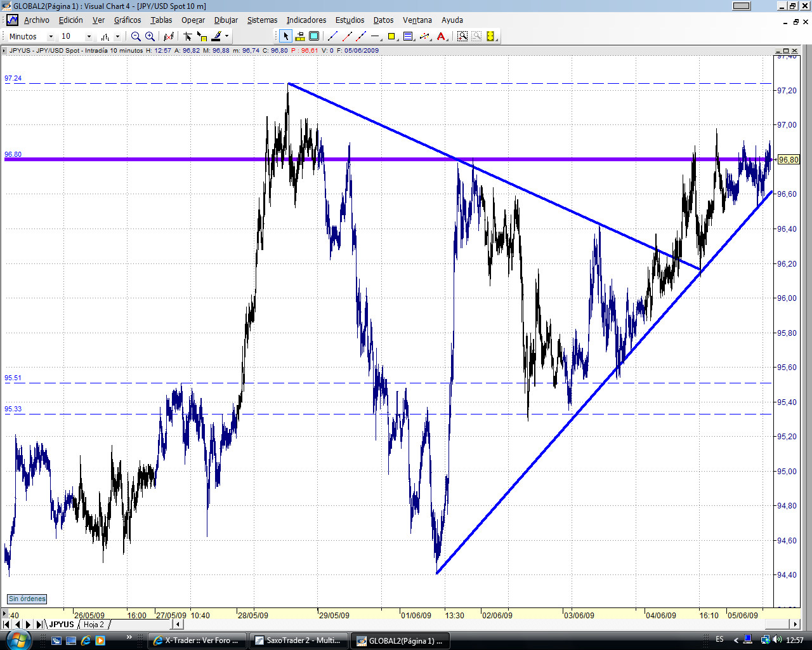Click the volume speaker tray icon
The image size is (812, 650).
pyautogui.click(x=777, y=640)
